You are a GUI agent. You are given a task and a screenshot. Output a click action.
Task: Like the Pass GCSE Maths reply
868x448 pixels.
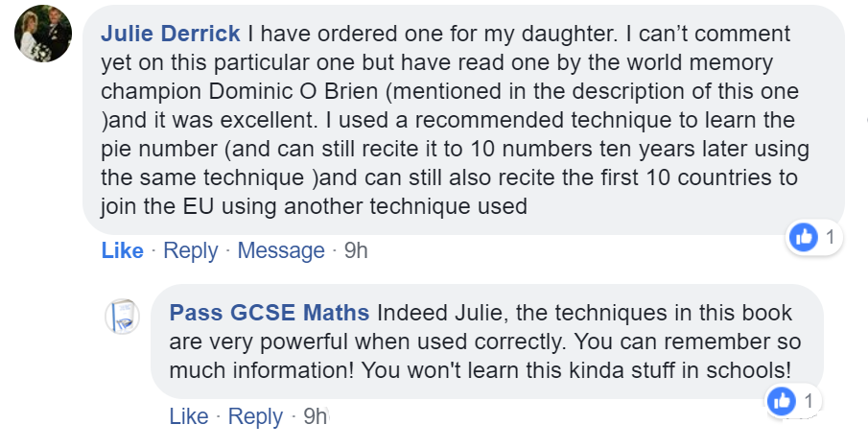click(x=189, y=416)
